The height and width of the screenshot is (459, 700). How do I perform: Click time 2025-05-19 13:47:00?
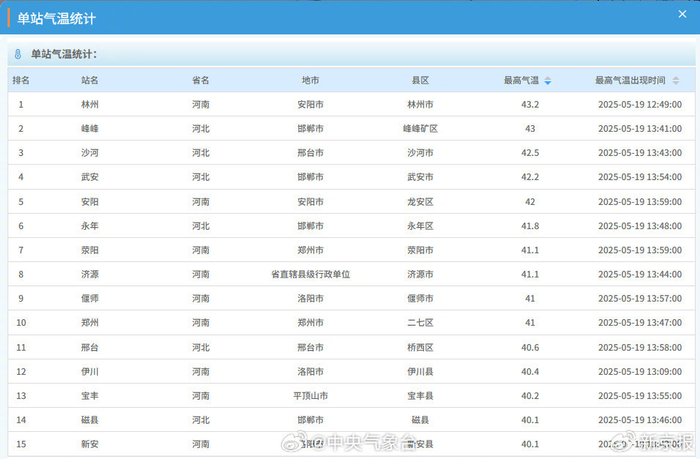point(640,322)
